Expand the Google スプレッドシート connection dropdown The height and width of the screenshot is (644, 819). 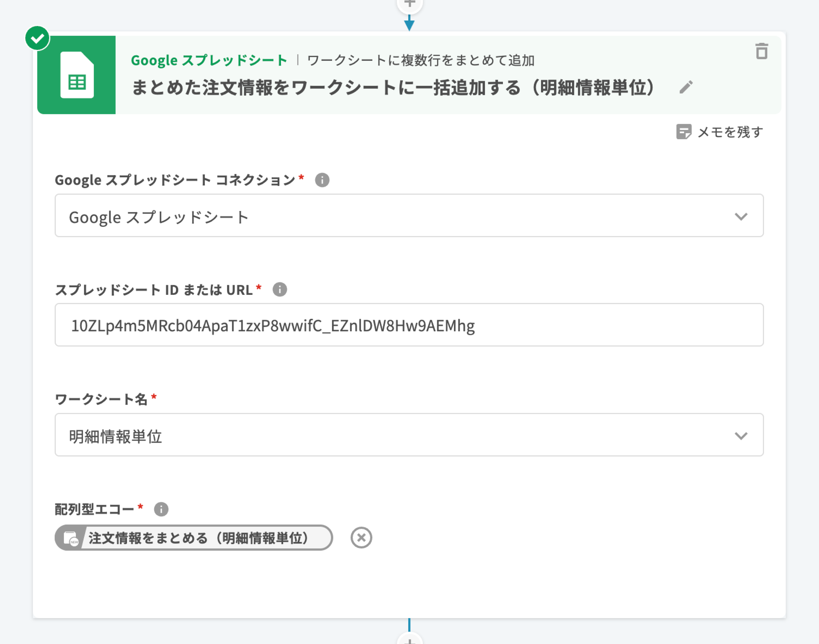[x=409, y=216]
